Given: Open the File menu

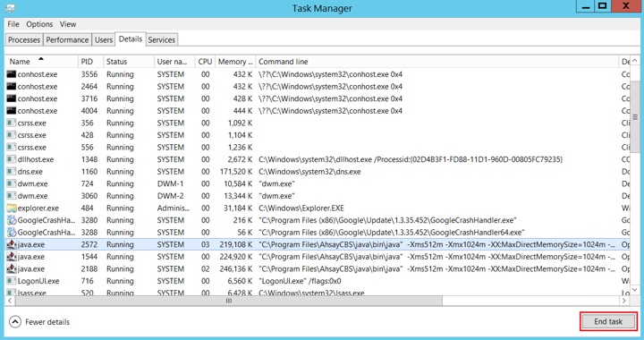Looking at the screenshot, I should (x=13, y=24).
